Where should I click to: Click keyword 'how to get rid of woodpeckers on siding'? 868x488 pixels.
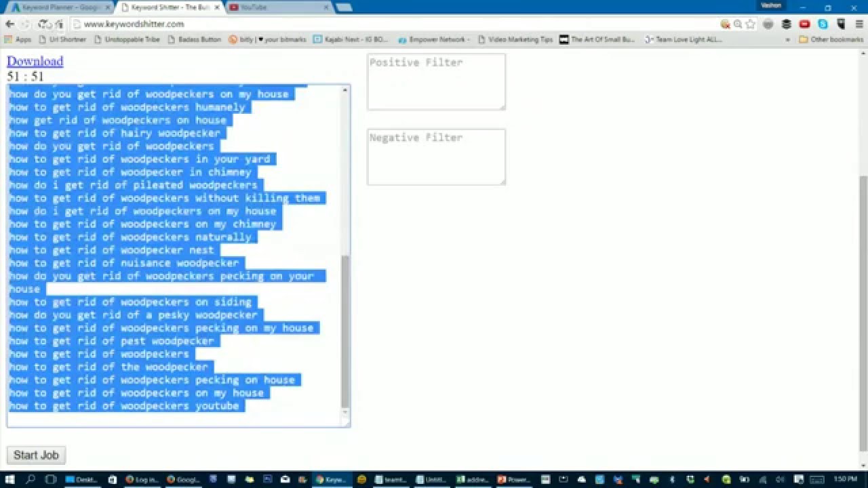[x=130, y=302]
